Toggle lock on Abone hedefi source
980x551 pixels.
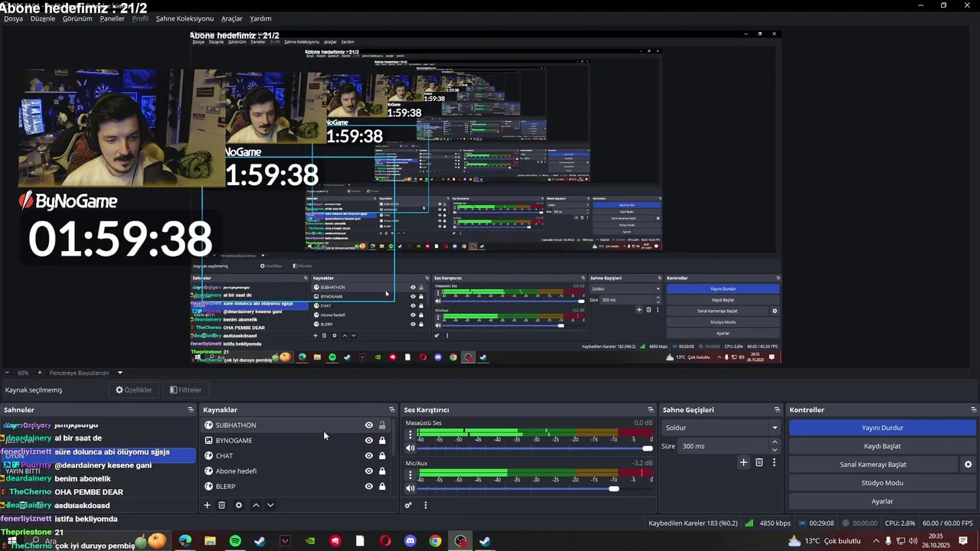pos(382,471)
